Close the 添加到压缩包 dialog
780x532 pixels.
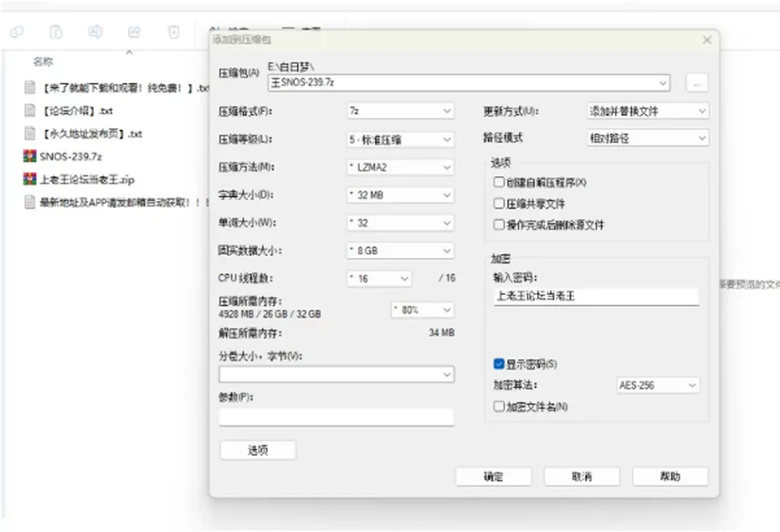(x=707, y=40)
